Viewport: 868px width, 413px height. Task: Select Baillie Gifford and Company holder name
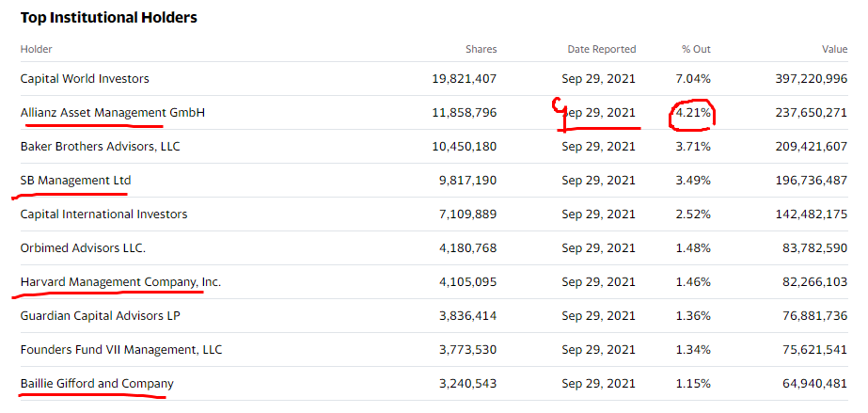(x=97, y=383)
